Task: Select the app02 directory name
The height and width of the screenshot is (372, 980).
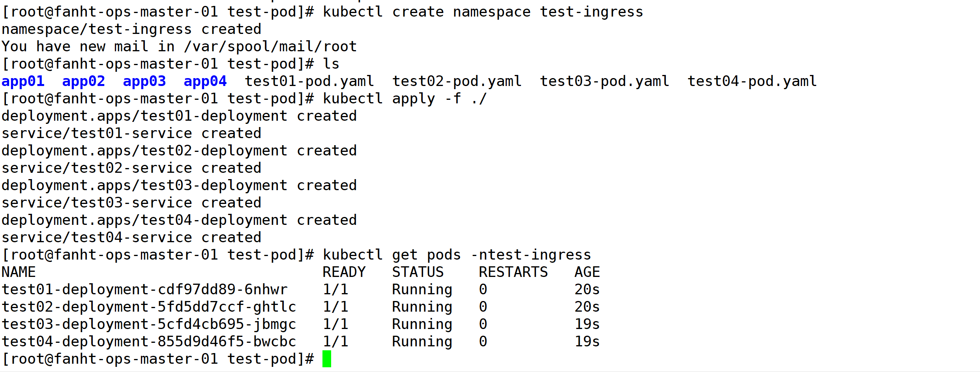Action: point(84,81)
